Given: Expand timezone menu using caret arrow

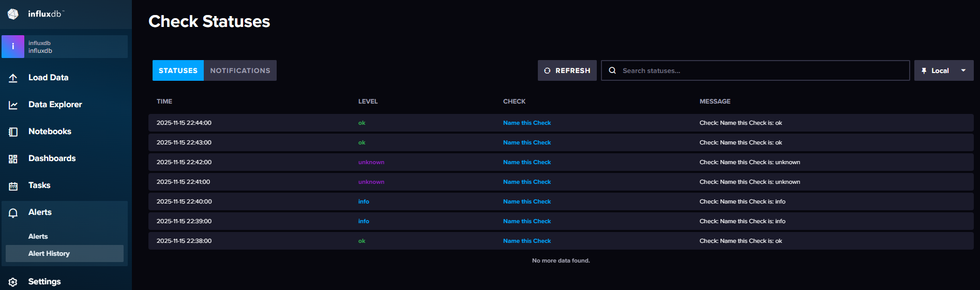Looking at the screenshot, I should point(963,70).
